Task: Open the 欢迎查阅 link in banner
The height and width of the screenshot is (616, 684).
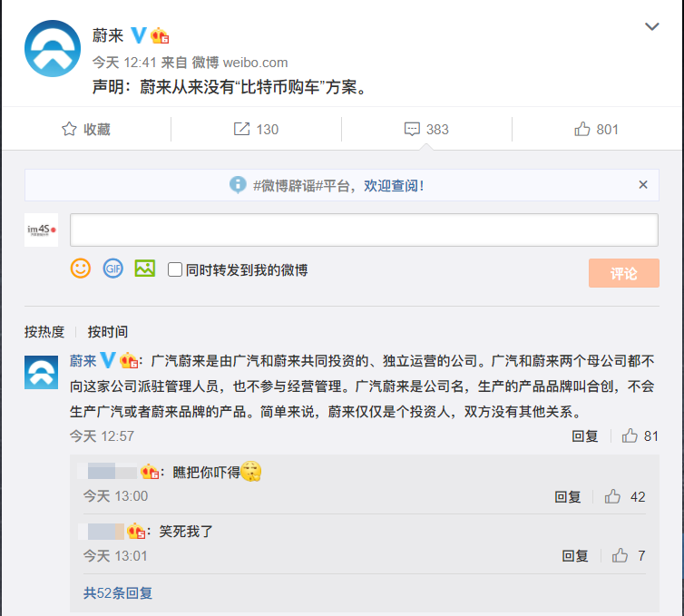Action: (x=394, y=185)
